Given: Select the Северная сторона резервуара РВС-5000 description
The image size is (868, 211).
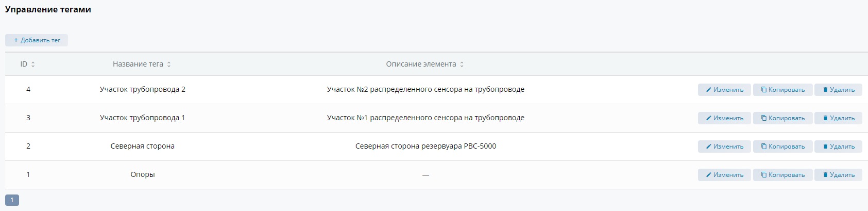Looking at the screenshot, I should click(426, 147).
